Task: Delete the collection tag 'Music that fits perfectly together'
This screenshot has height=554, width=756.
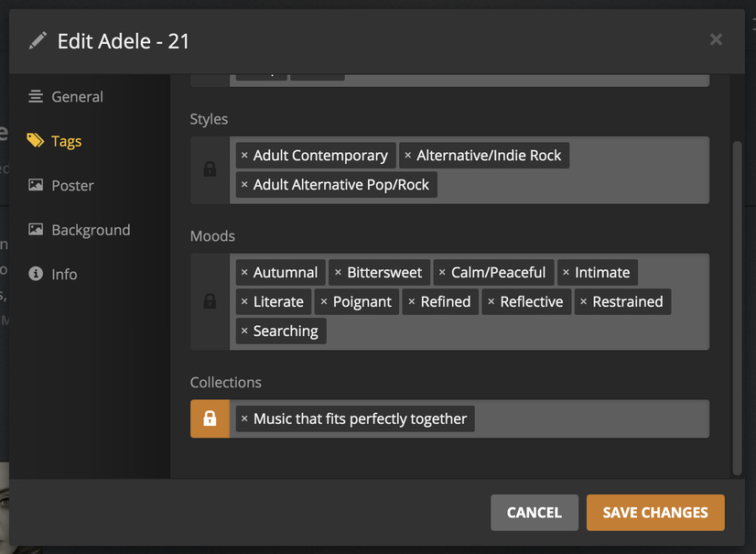Action: (x=244, y=419)
